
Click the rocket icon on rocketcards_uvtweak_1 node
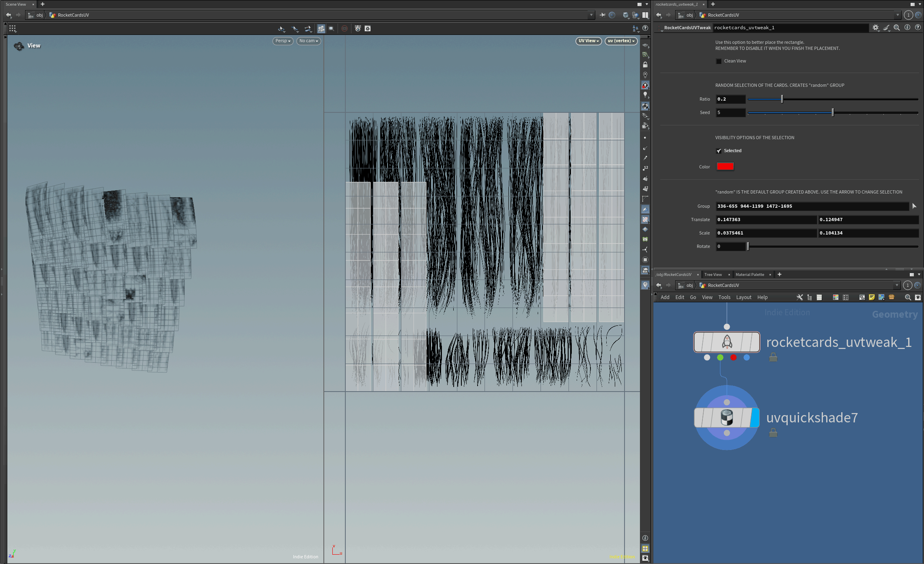pos(727,342)
